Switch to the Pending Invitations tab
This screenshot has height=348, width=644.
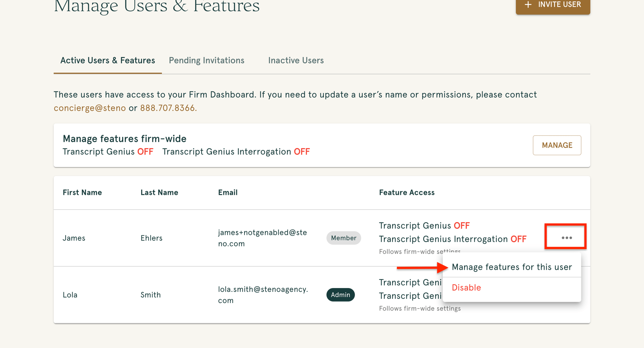coord(206,60)
